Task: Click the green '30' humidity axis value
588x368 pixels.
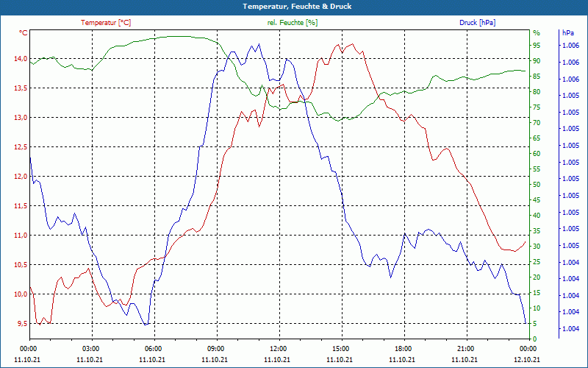Action: coord(537,247)
